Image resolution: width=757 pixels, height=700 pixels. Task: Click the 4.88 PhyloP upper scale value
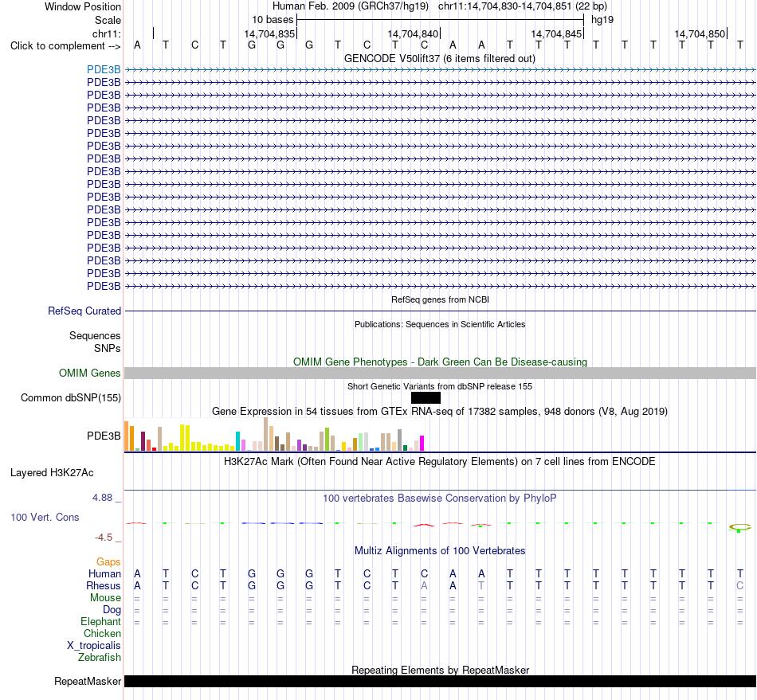(102, 498)
